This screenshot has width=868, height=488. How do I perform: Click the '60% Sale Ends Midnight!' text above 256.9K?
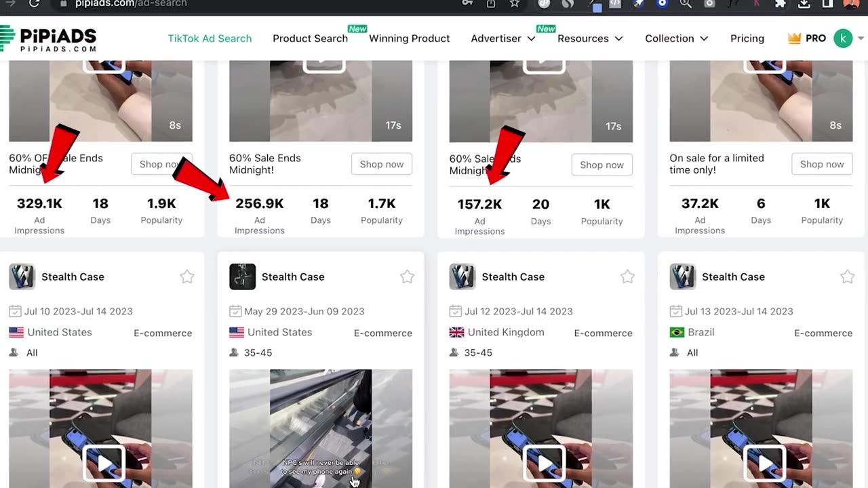pyautogui.click(x=265, y=164)
